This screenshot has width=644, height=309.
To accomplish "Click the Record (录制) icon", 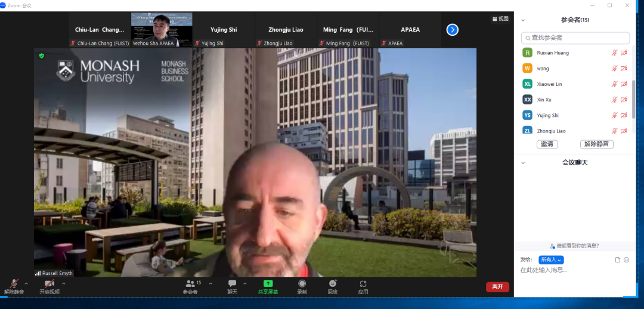I will pos(302,284).
